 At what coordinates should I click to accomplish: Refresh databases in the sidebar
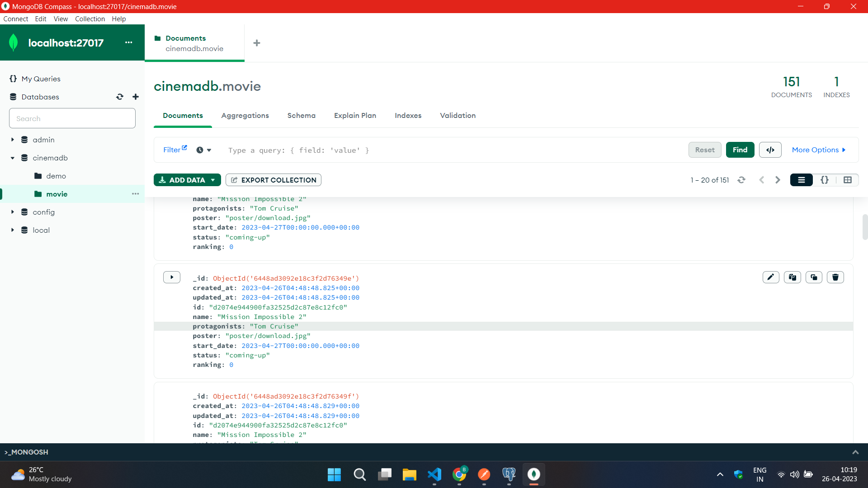[x=120, y=97]
